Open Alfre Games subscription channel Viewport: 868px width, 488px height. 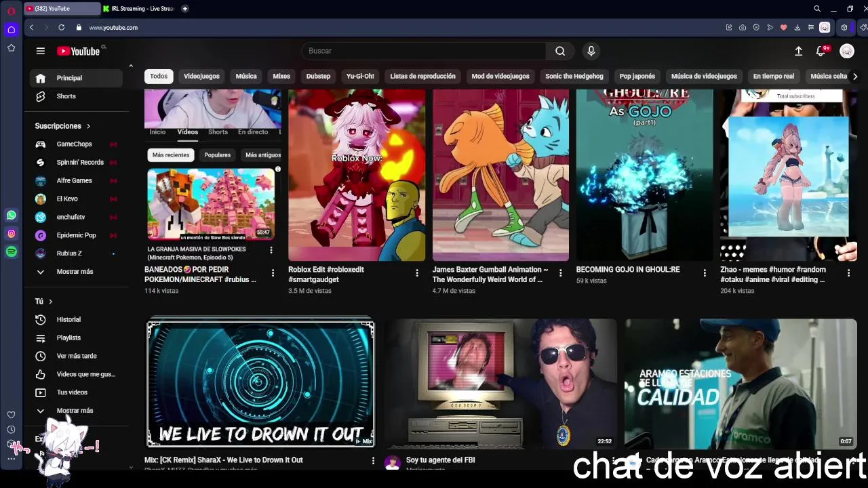pos(76,181)
